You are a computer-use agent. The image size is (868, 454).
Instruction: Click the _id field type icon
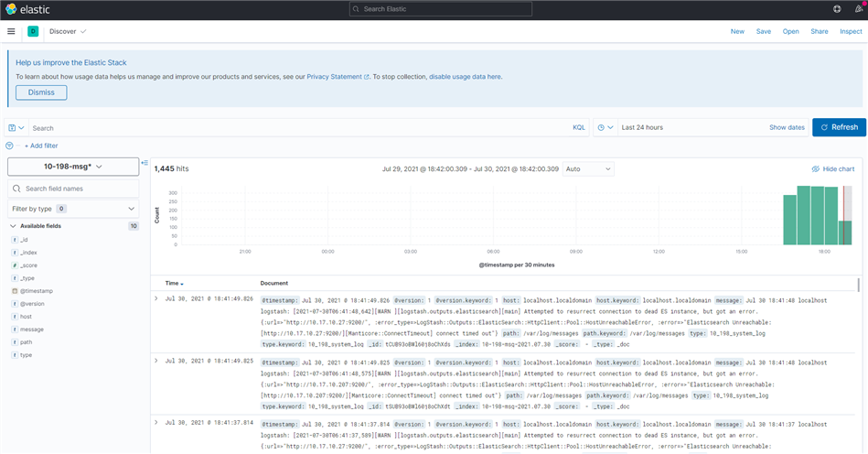point(15,240)
